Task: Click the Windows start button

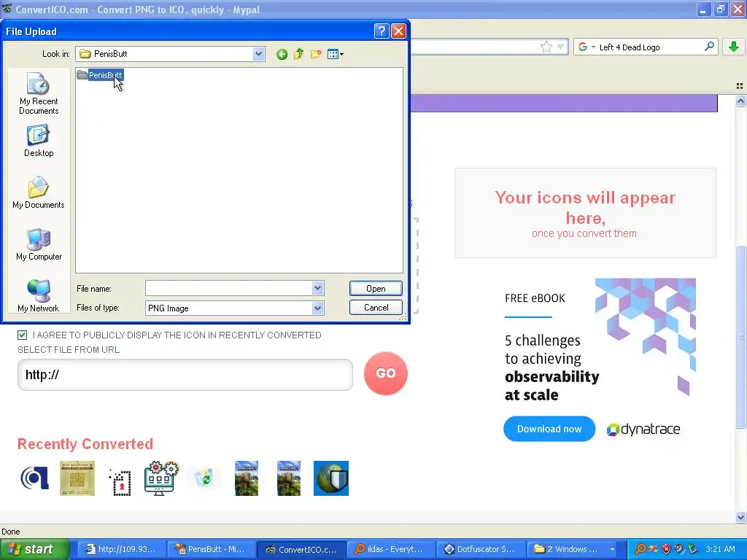Action: (x=35, y=549)
